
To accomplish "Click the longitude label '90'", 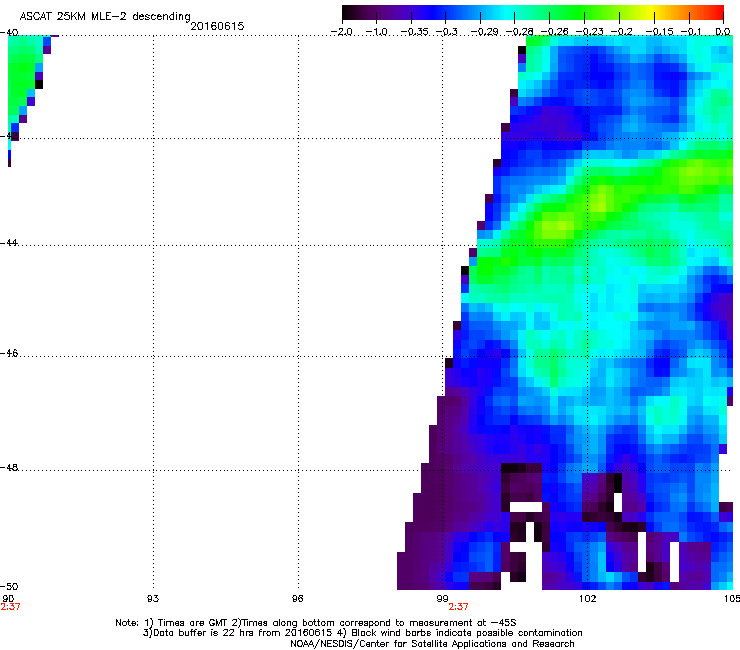I will pos(8,598).
